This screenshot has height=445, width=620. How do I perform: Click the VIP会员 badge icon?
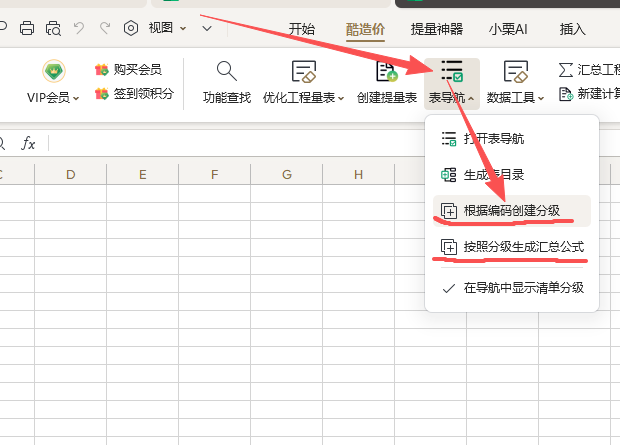[53, 72]
